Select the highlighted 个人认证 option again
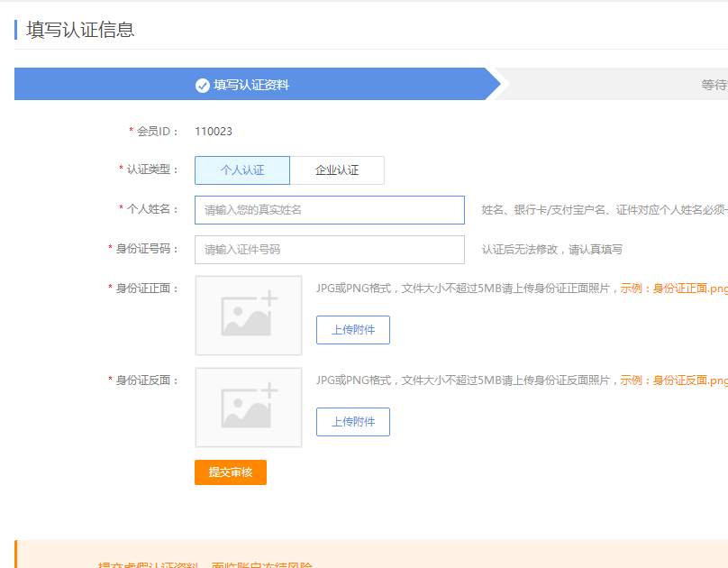728x568 pixels. pos(241,169)
